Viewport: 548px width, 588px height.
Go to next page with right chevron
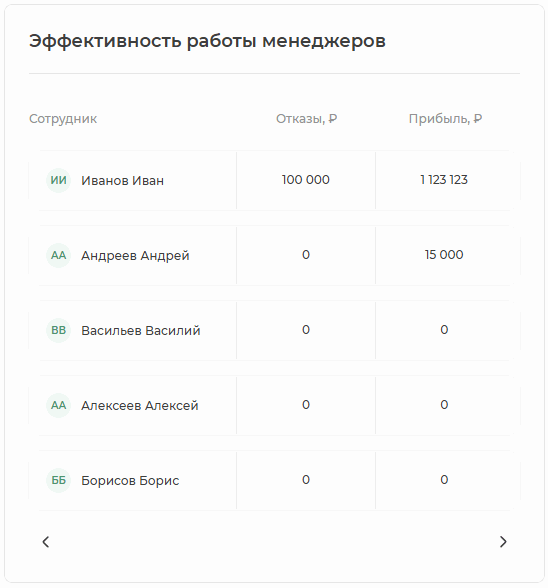(x=503, y=542)
